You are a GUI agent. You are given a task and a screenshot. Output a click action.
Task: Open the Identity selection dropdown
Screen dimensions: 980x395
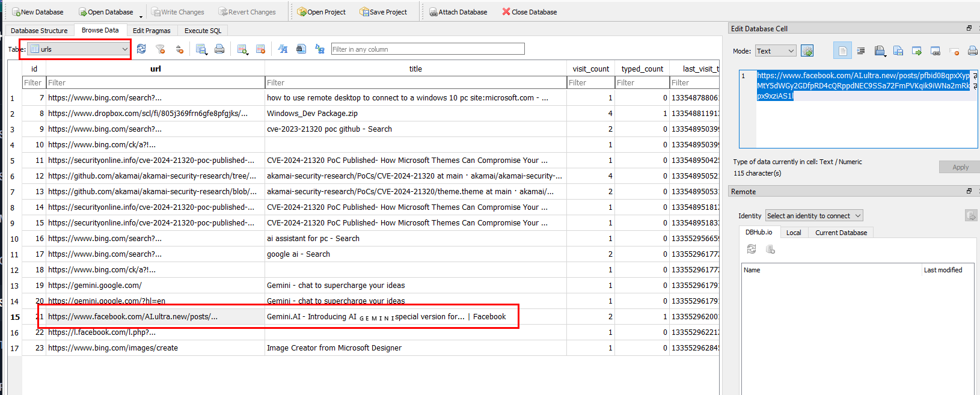[x=814, y=216]
